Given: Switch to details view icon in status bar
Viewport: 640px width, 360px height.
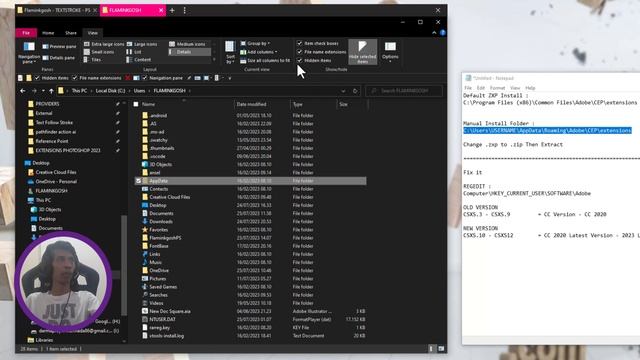Looking at the screenshot, I should coord(431,349).
